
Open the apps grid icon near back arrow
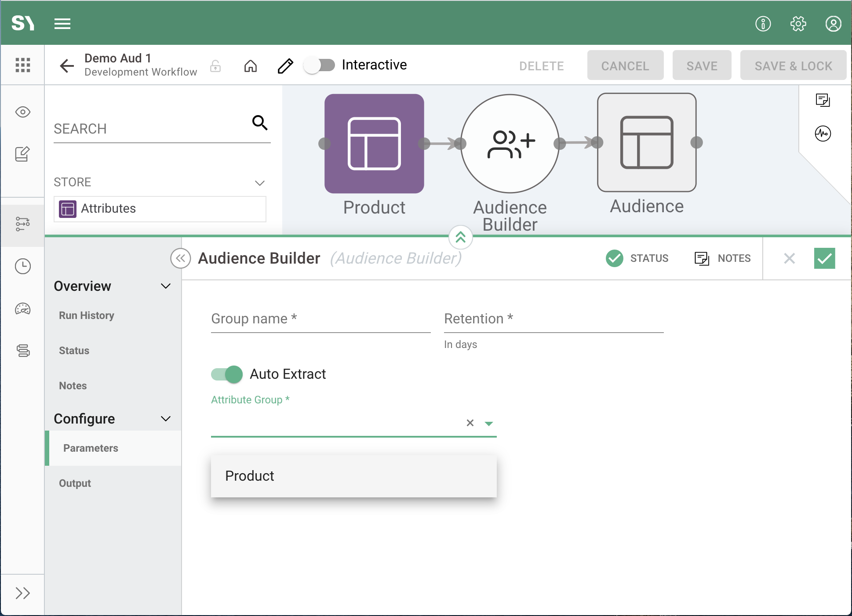[23, 65]
